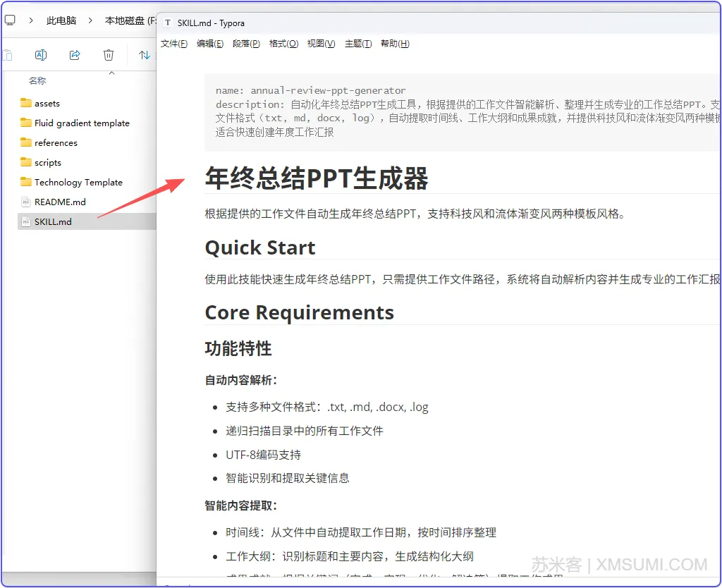Click bullet 时间线 item
Screen dimensions: 722x588
click(361, 533)
